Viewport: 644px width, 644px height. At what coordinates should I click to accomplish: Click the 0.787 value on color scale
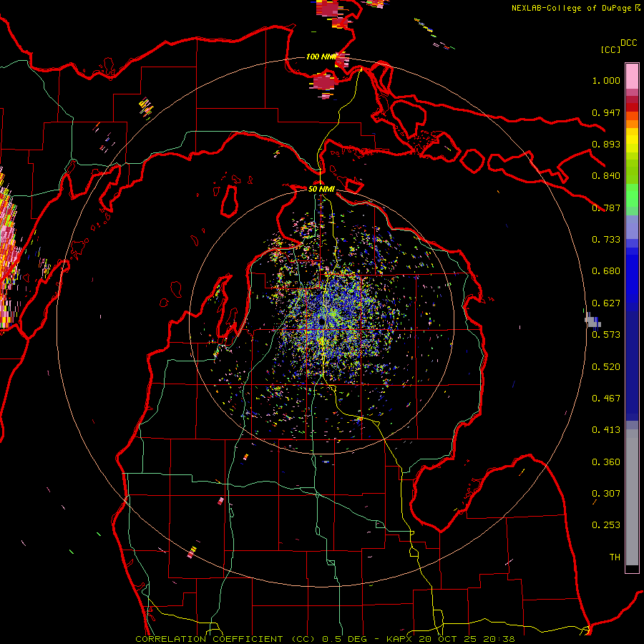[606, 208]
